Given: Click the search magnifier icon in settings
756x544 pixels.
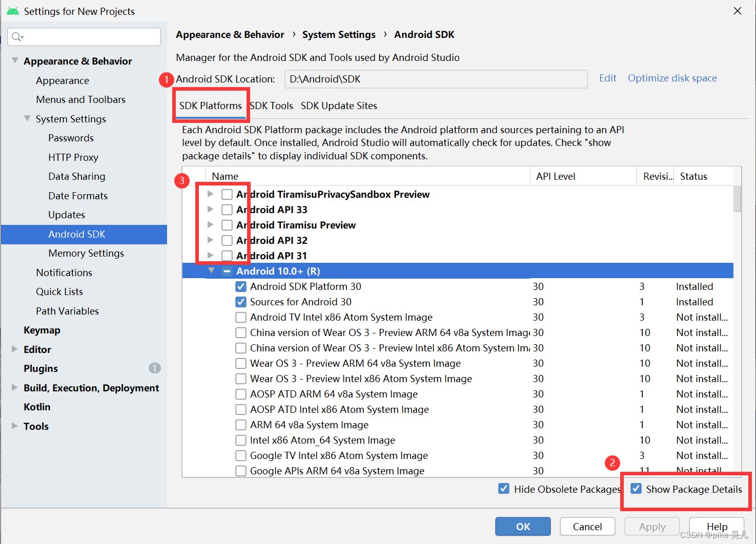Looking at the screenshot, I should [x=17, y=37].
